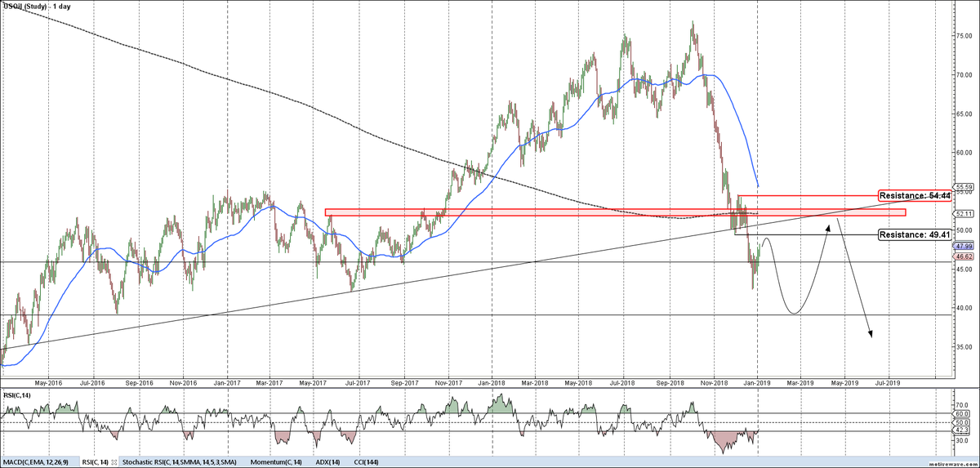Click the May-2016 date label

[x=48, y=382]
